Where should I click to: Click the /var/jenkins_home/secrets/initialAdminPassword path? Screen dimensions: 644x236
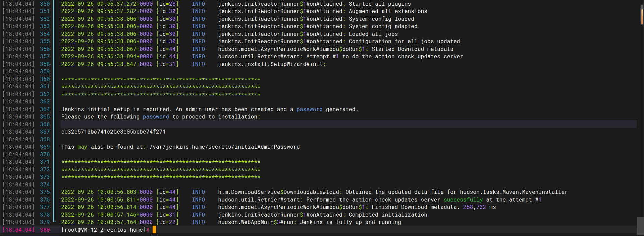point(224,147)
